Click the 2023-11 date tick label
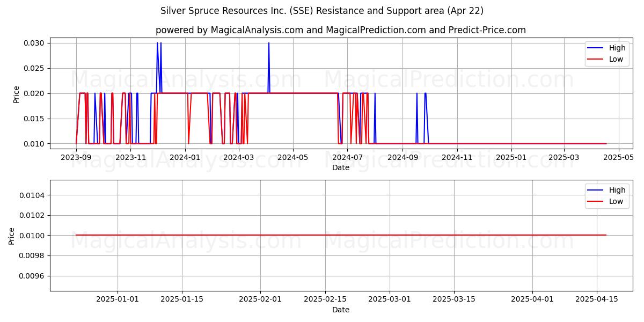 pyautogui.click(x=130, y=158)
